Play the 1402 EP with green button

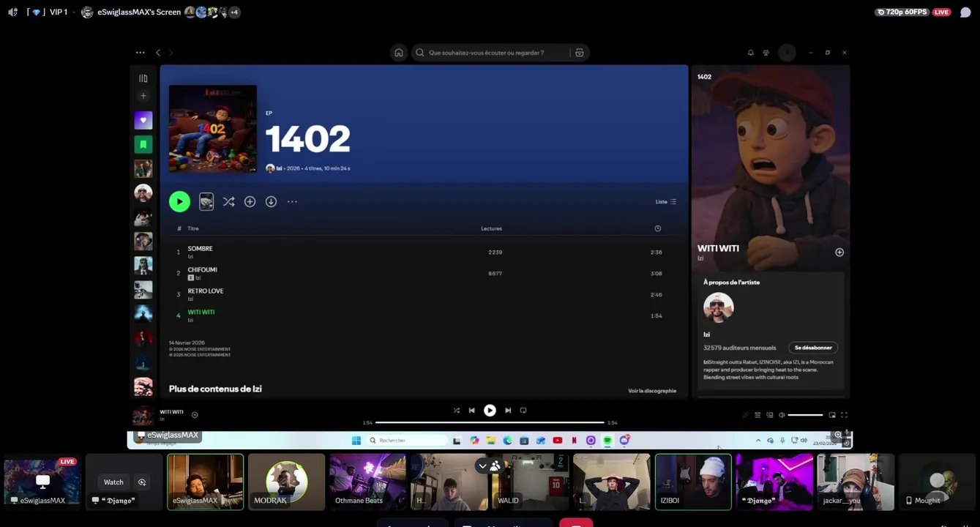(179, 201)
